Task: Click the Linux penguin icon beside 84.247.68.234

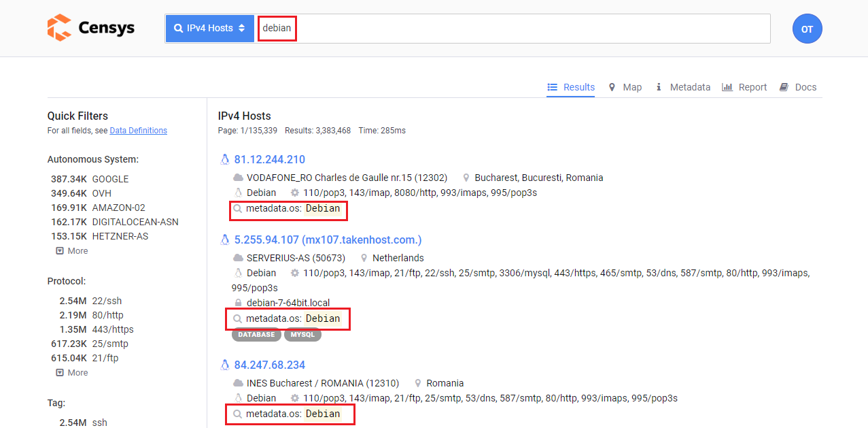Action: click(225, 365)
